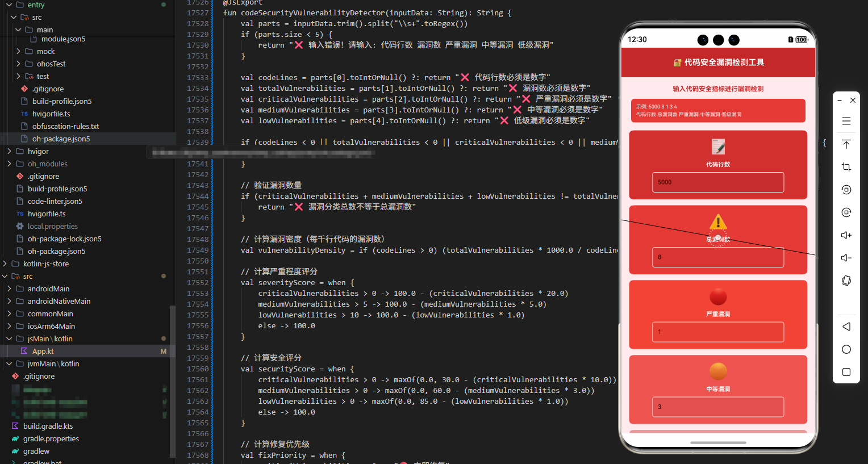Click the Kotlin file icon of App.kt
This screenshot has width=868, height=464.
(24, 351)
